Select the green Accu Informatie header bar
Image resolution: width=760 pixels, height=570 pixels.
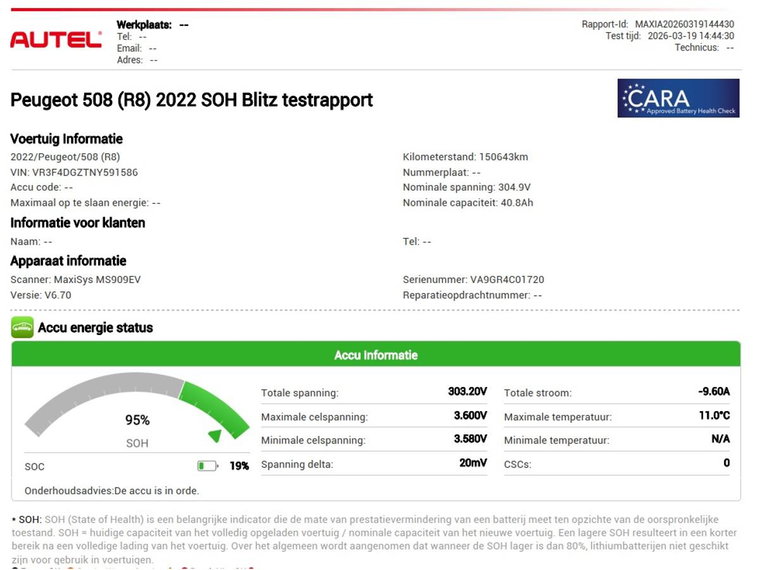(x=376, y=355)
